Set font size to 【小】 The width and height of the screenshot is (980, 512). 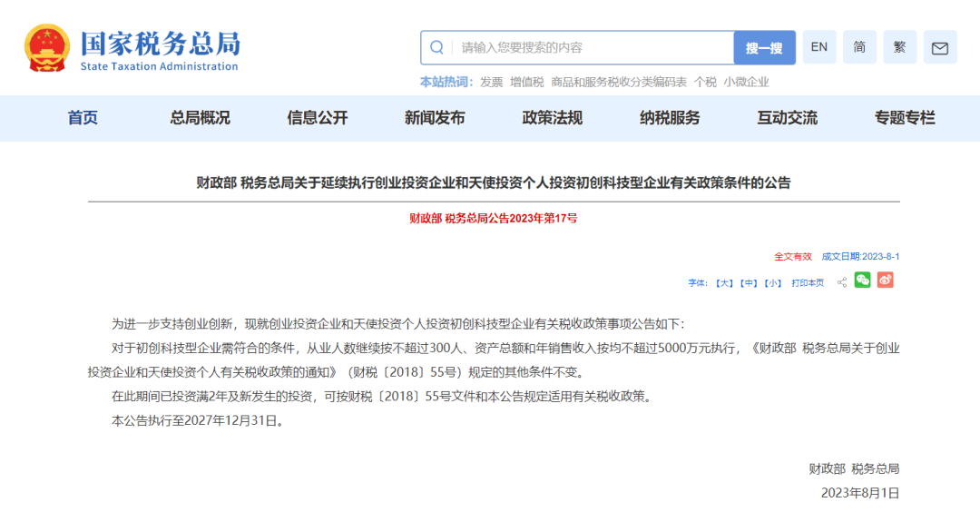[772, 283]
